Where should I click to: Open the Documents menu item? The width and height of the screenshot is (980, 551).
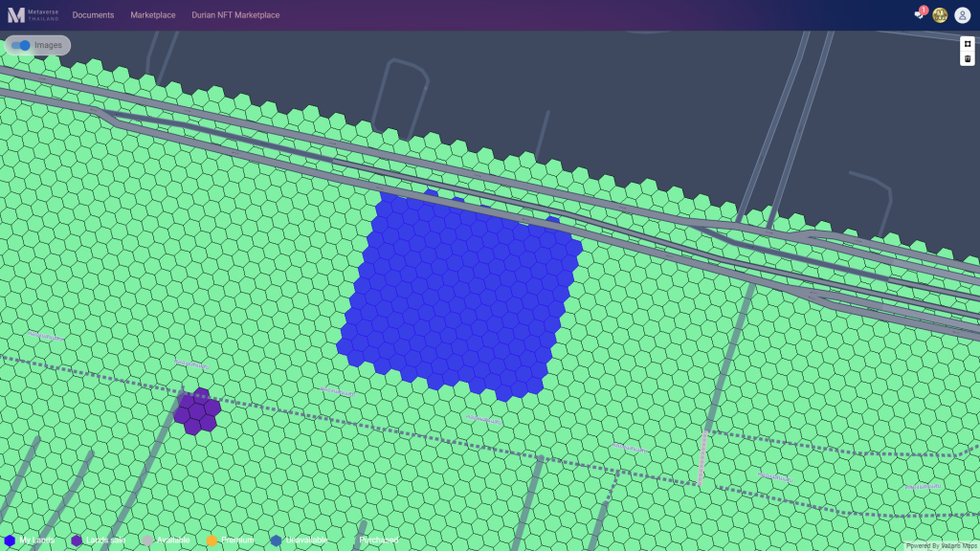(93, 15)
